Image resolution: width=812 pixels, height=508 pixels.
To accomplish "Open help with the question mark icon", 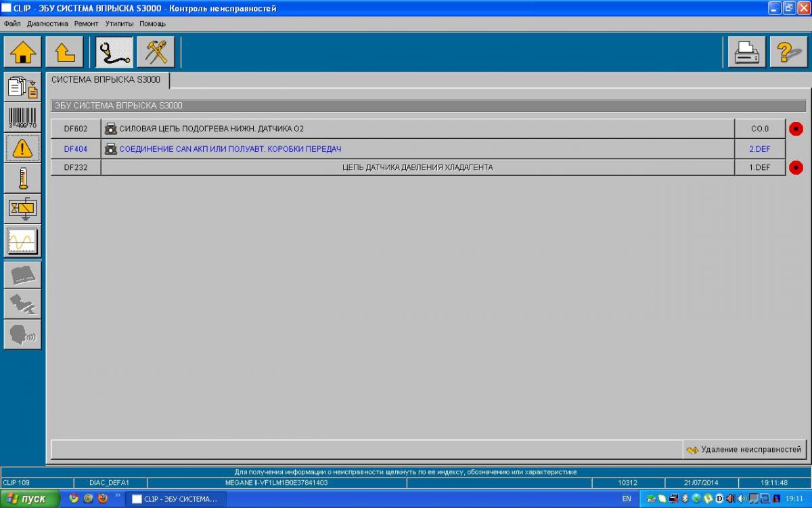I will click(x=788, y=52).
